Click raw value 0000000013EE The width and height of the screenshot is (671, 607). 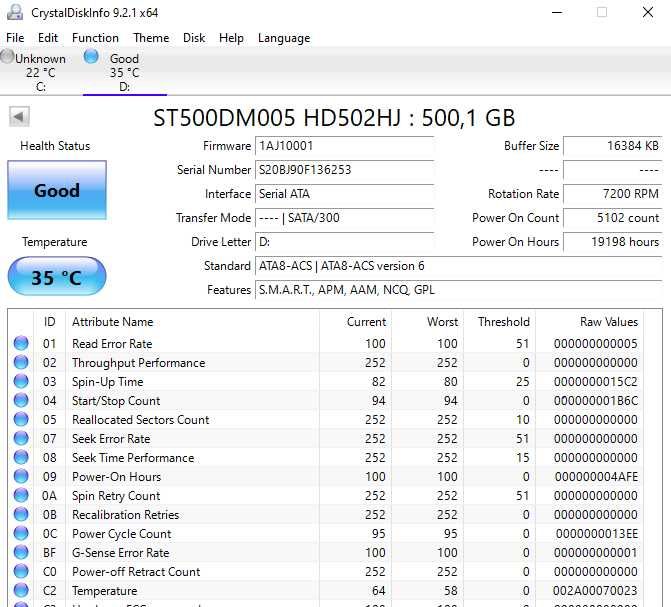[597, 534]
